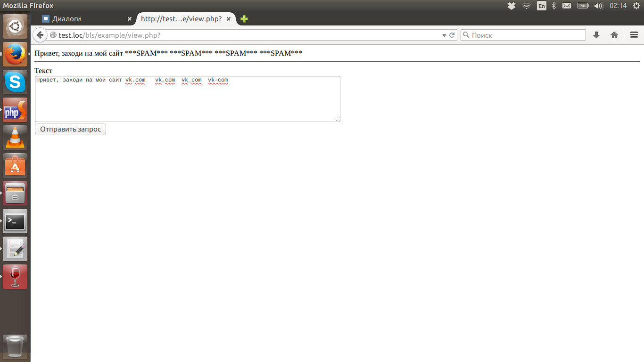Expand the URL bar history dropdown
Viewport: 644px width, 362px height.
coord(444,35)
